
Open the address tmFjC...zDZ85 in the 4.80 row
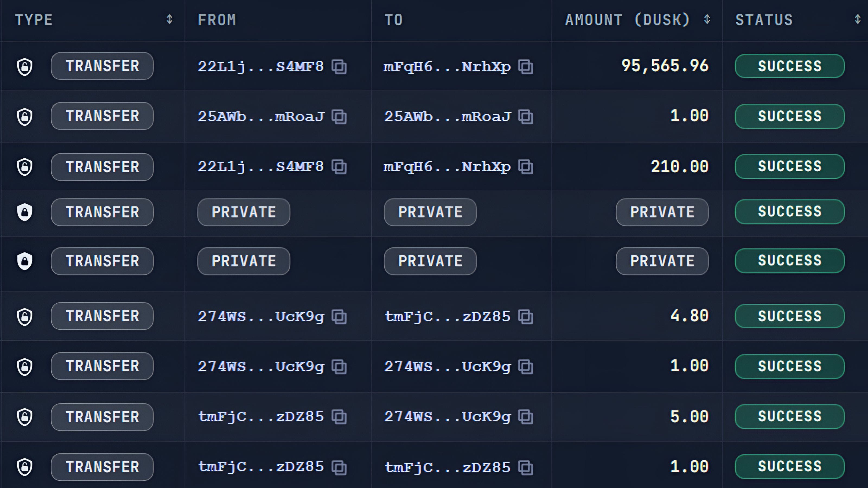[x=447, y=317]
